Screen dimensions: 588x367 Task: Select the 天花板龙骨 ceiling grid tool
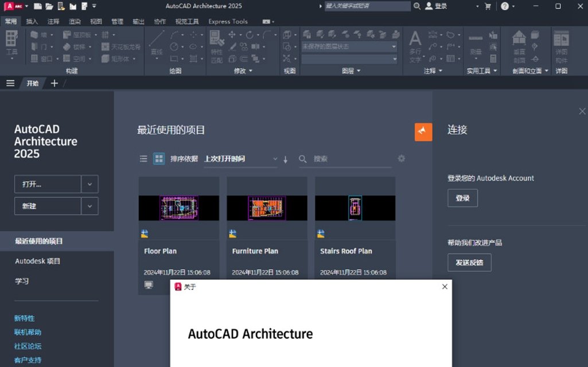click(120, 47)
